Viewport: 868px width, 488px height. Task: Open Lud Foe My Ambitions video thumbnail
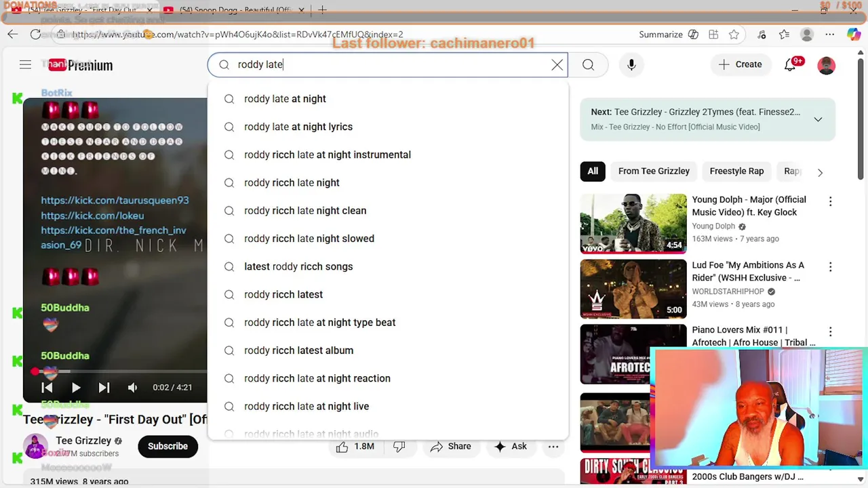(x=633, y=289)
